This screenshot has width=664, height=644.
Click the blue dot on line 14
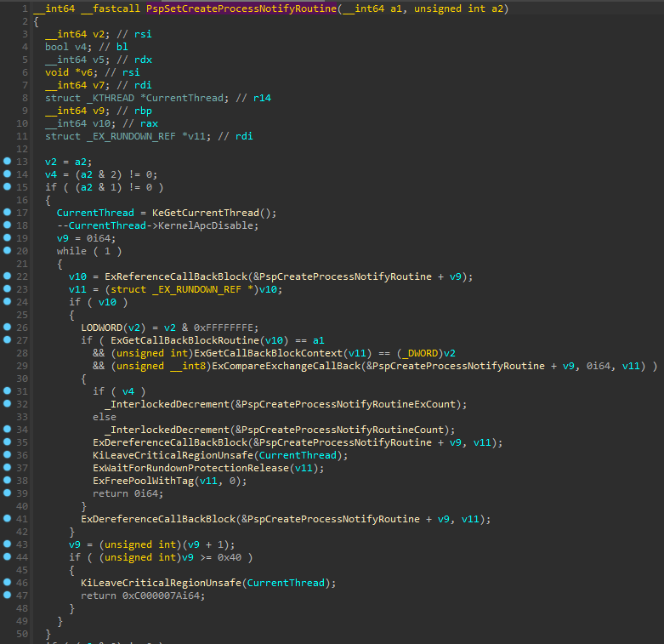click(7, 174)
